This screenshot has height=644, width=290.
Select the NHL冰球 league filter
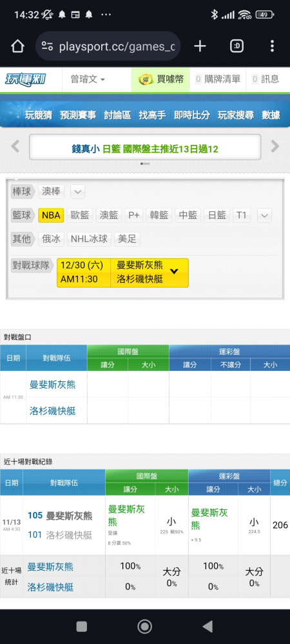[x=89, y=239]
